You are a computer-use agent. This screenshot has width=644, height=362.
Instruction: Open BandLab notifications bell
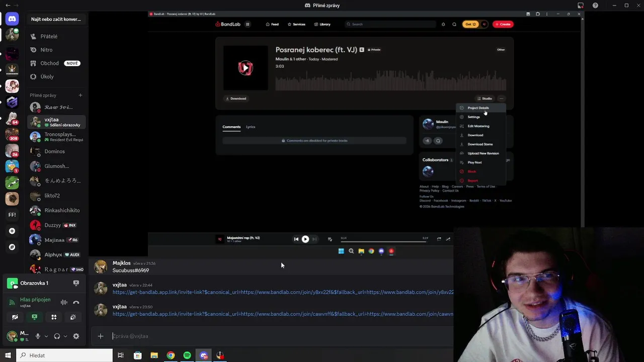[x=443, y=24]
